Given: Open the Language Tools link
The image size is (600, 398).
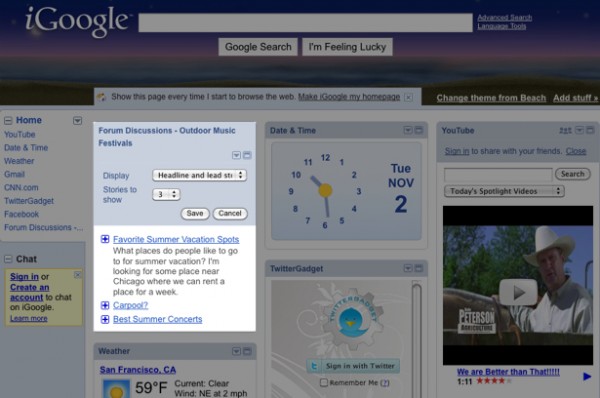Looking at the screenshot, I should point(502,26).
